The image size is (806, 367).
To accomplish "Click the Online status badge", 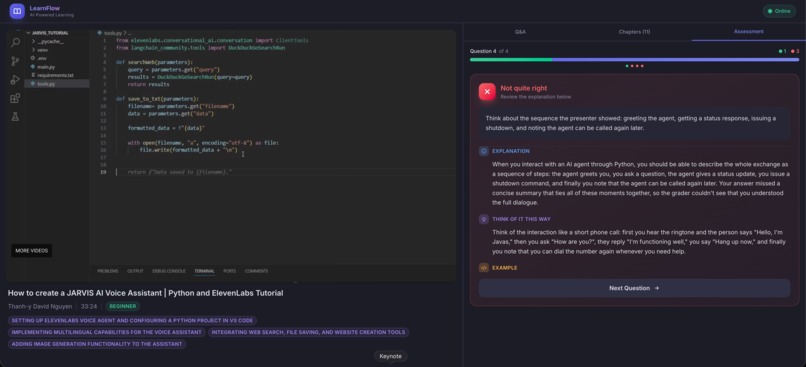I will [x=779, y=11].
